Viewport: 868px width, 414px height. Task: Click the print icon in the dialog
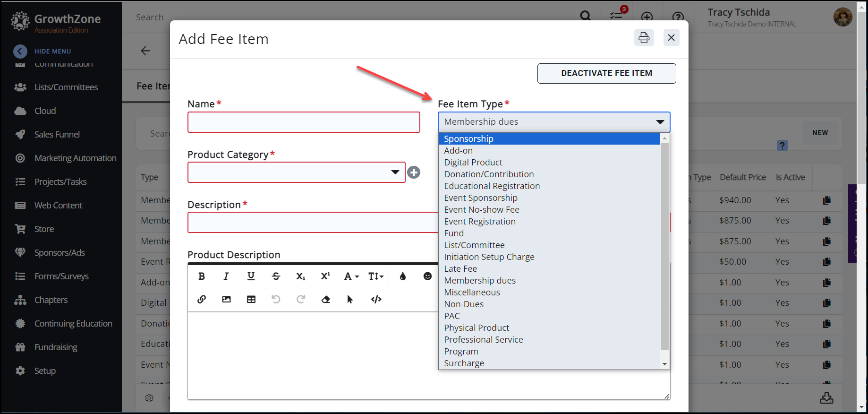click(x=644, y=38)
